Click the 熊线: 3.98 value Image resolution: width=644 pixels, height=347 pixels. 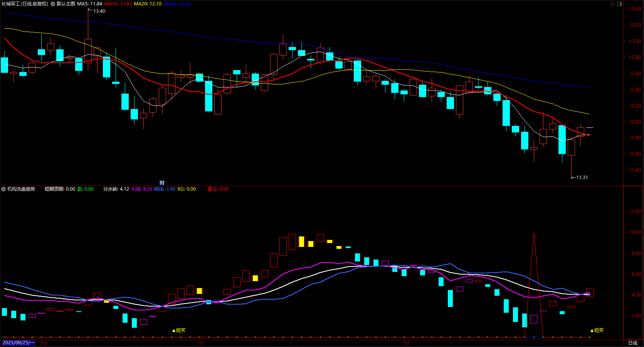pos(165,189)
